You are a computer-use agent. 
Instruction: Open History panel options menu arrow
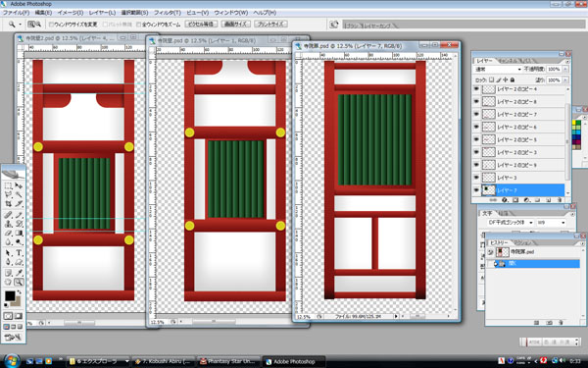click(583, 243)
